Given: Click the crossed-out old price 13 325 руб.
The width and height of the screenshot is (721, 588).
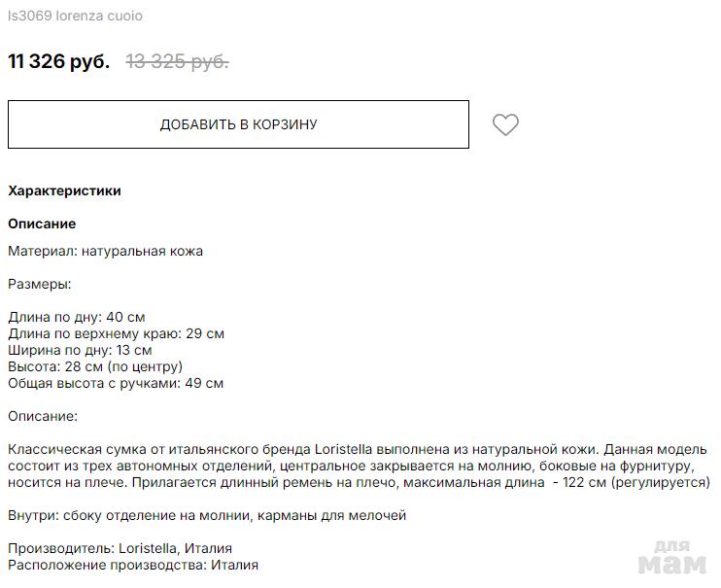Looking at the screenshot, I should (x=177, y=62).
